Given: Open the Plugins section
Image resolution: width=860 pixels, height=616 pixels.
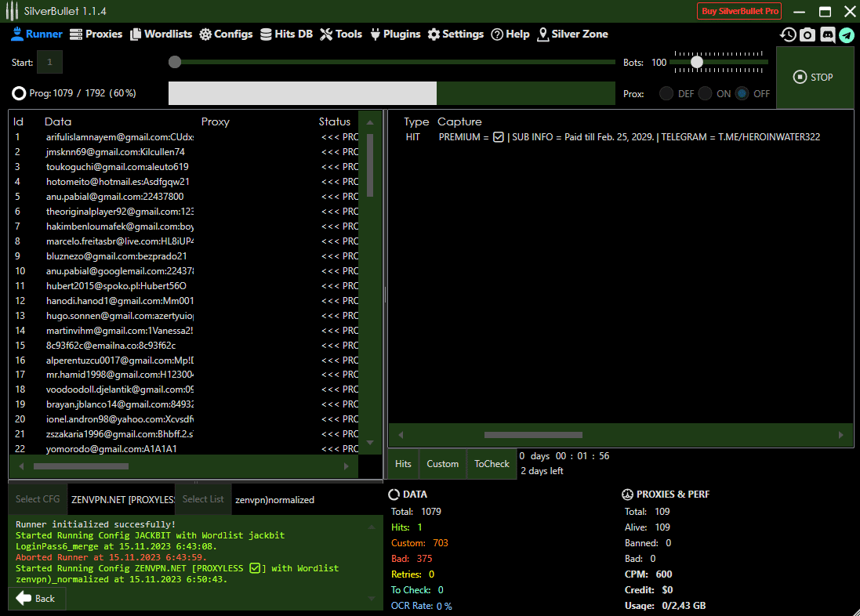Looking at the screenshot, I should (394, 34).
